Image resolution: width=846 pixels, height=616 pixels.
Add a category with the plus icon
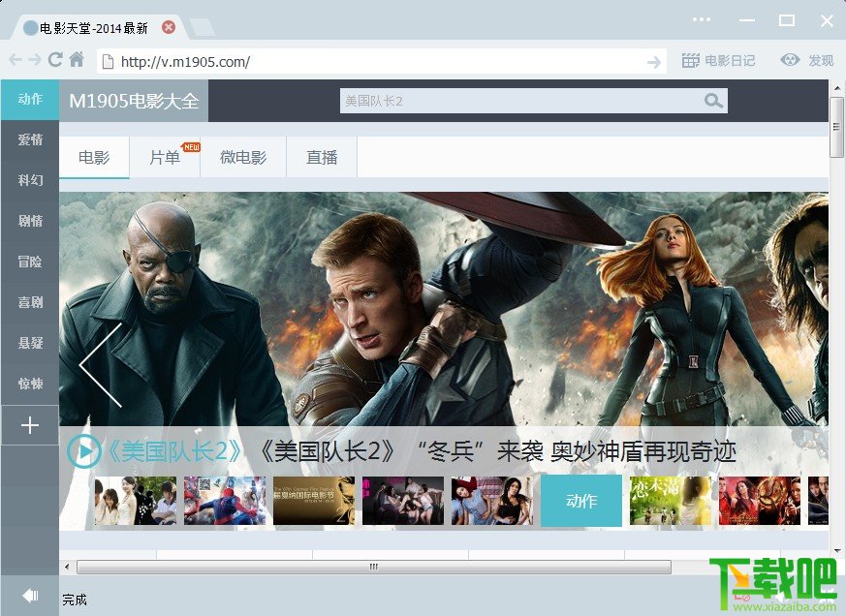pyautogui.click(x=30, y=425)
